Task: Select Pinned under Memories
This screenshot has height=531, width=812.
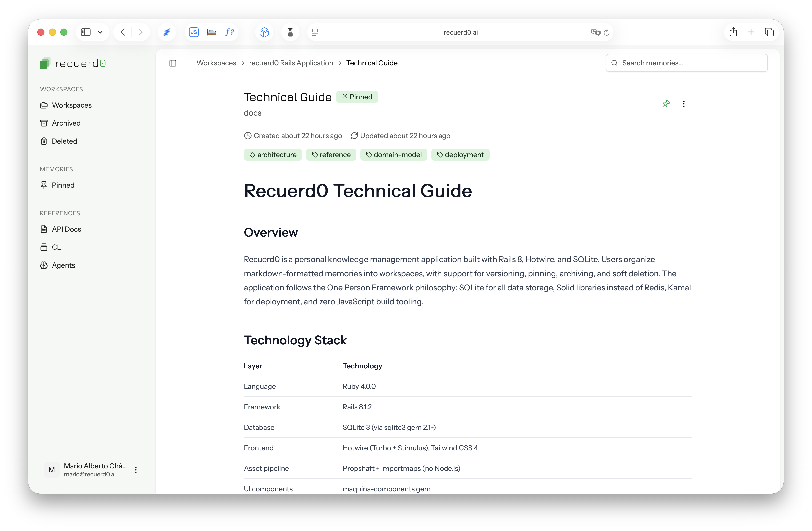Action: 63,185
